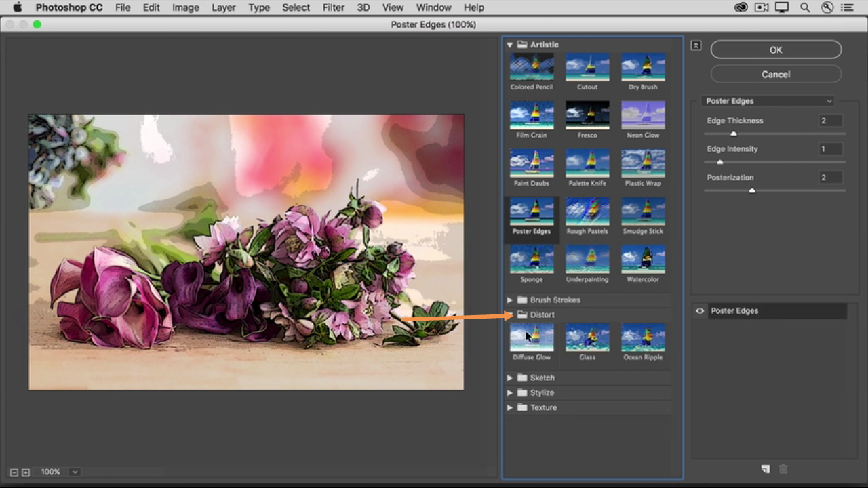Click the Edge Thickness slider handle
Screen dimensions: 868x488
pos(734,134)
